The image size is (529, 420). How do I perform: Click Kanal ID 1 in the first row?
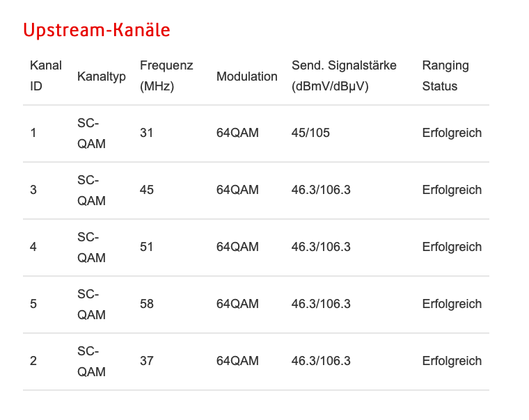point(33,133)
